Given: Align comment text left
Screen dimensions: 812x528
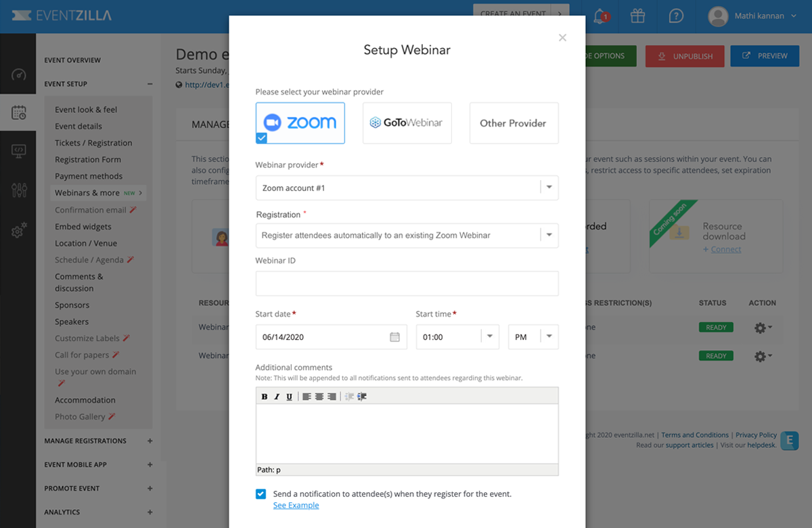Looking at the screenshot, I should (x=307, y=397).
